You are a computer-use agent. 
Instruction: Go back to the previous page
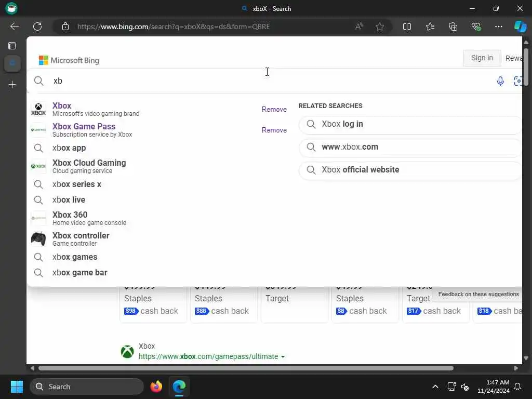click(14, 26)
